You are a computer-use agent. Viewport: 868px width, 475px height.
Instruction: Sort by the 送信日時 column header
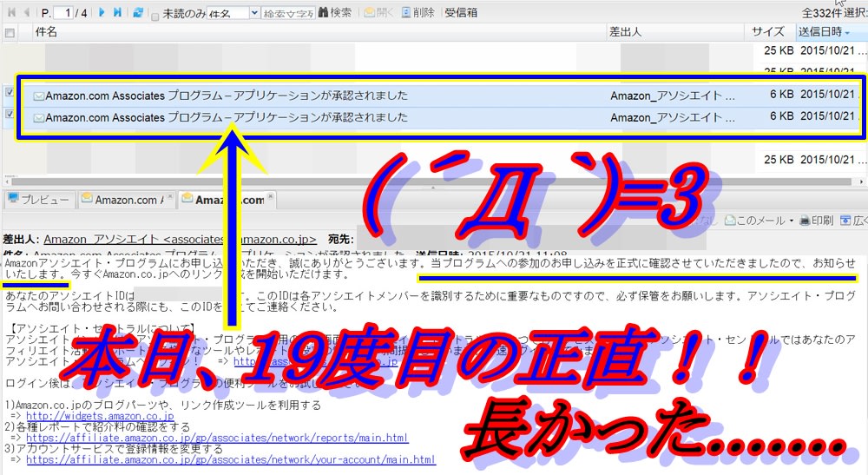(x=823, y=32)
